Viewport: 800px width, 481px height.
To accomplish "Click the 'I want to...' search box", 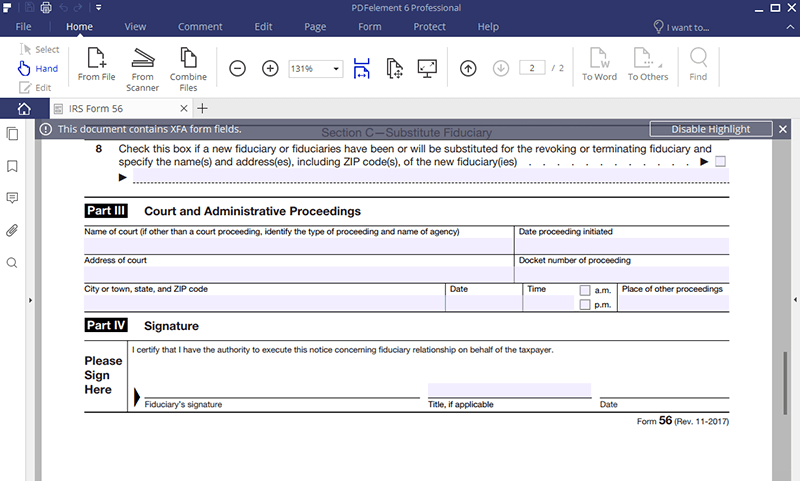I will 682,27.
